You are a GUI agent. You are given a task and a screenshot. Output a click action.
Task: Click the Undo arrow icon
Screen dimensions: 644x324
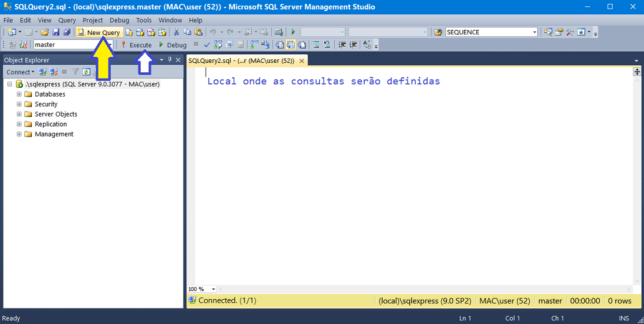213,32
